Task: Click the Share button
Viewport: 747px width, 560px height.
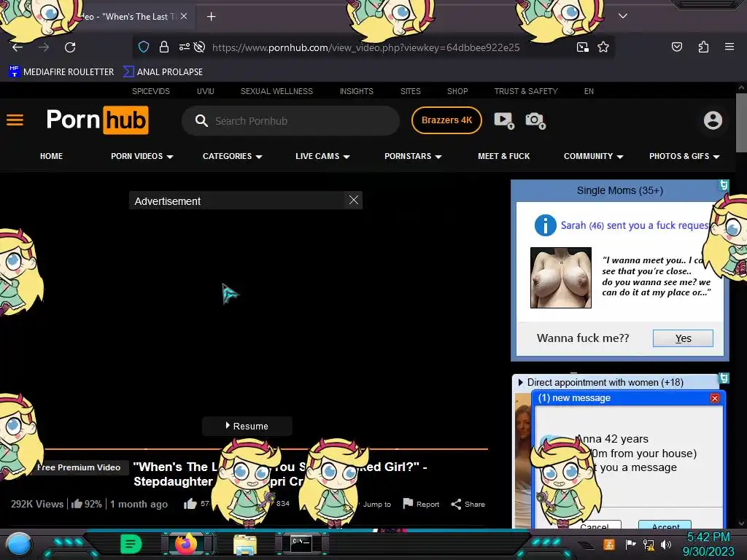Action: pyautogui.click(x=468, y=504)
